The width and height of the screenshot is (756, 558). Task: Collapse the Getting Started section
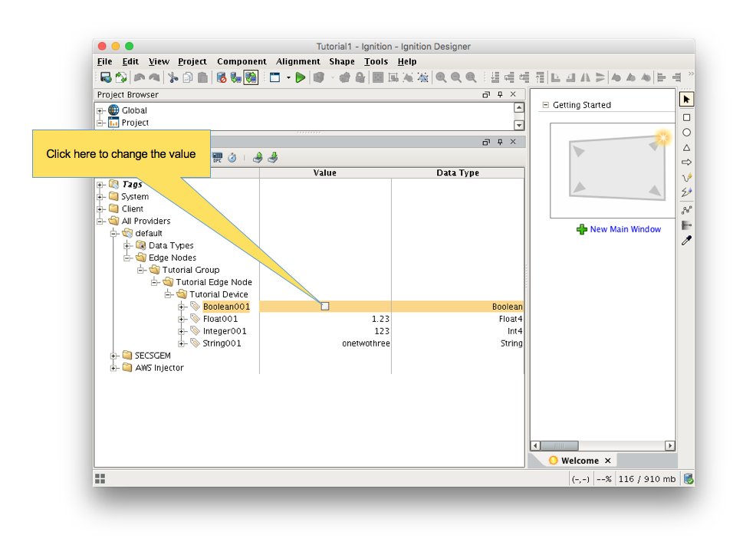click(x=545, y=105)
